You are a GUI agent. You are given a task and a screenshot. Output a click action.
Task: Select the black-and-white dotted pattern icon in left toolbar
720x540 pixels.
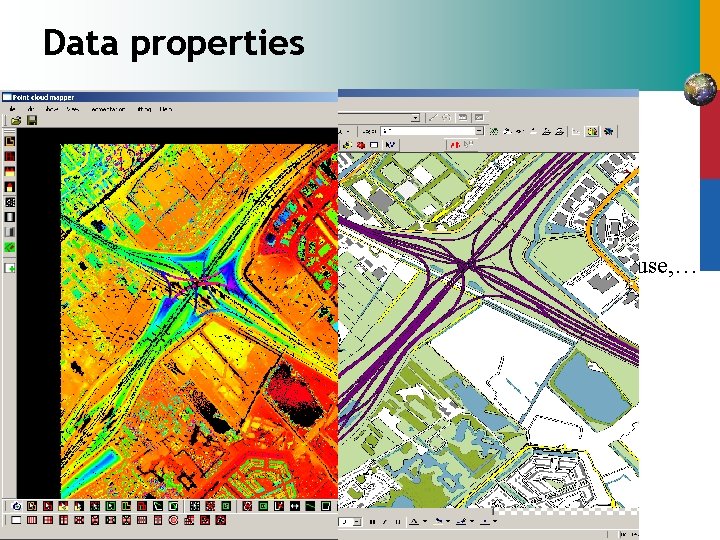point(10,202)
